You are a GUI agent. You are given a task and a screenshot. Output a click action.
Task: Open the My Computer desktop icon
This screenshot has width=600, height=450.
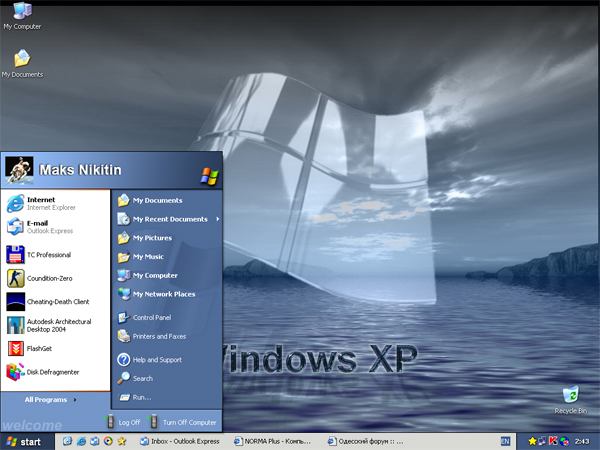tap(22, 15)
